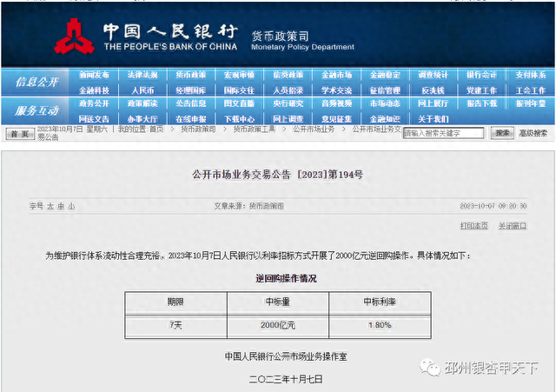Set font size to medium (中)
Viewport: 556px width, 392px height.
[x=61, y=206]
